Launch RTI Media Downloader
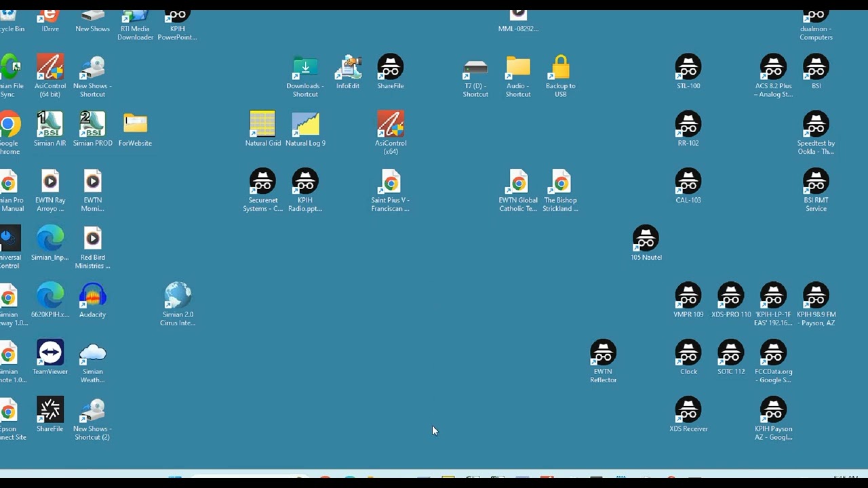This screenshot has width=868, height=488. click(135, 25)
